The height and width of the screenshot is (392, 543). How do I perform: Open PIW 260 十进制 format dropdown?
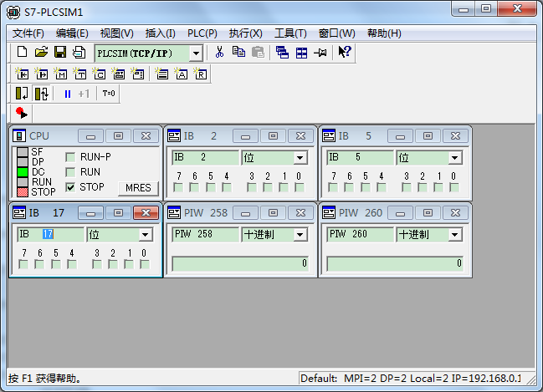[454, 235]
